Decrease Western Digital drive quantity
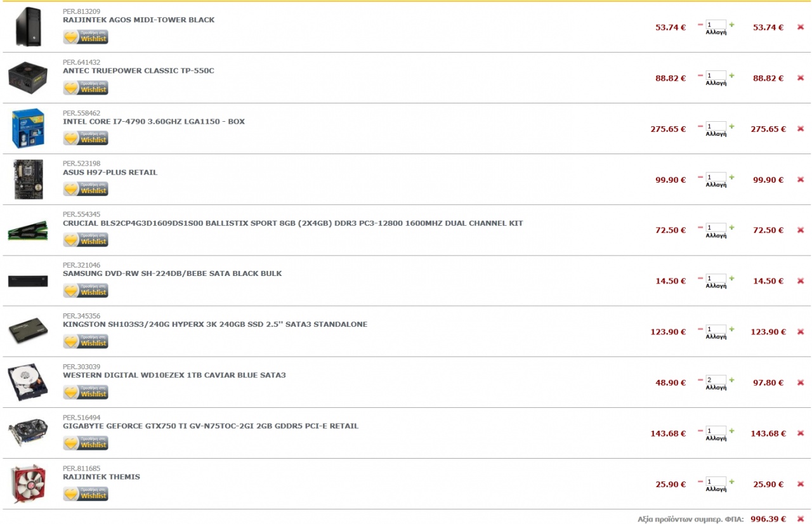Image resolution: width=812 pixels, height=524 pixels. (700, 380)
